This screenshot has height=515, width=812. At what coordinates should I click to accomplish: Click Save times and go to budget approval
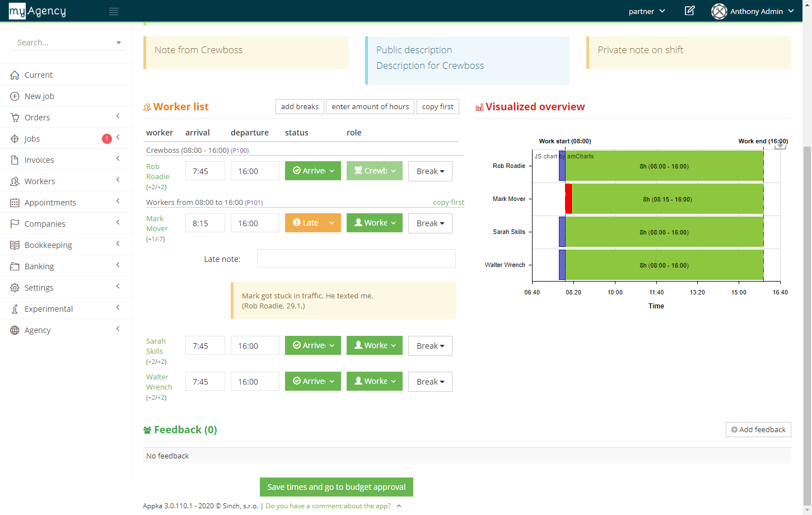[x=337, y=487]
